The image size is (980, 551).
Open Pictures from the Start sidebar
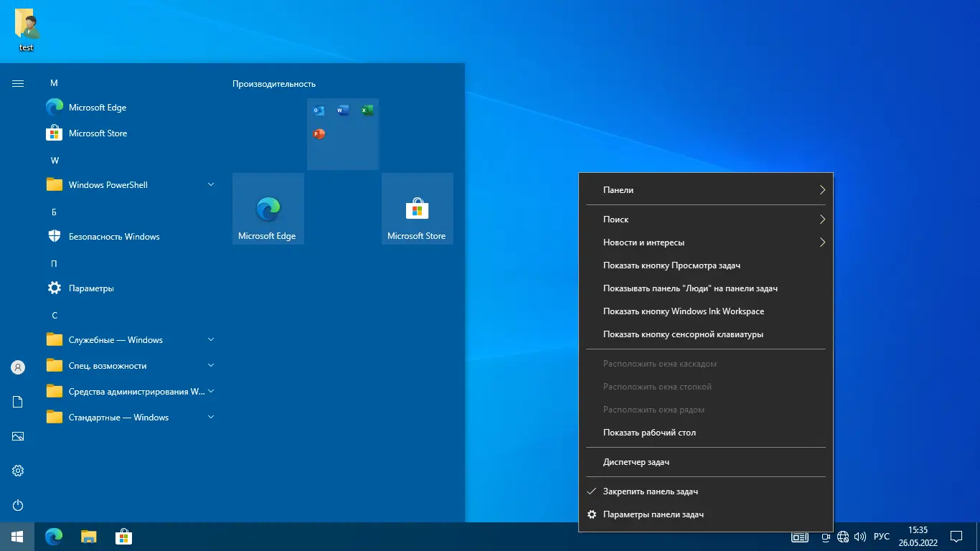tap(18, 436)
